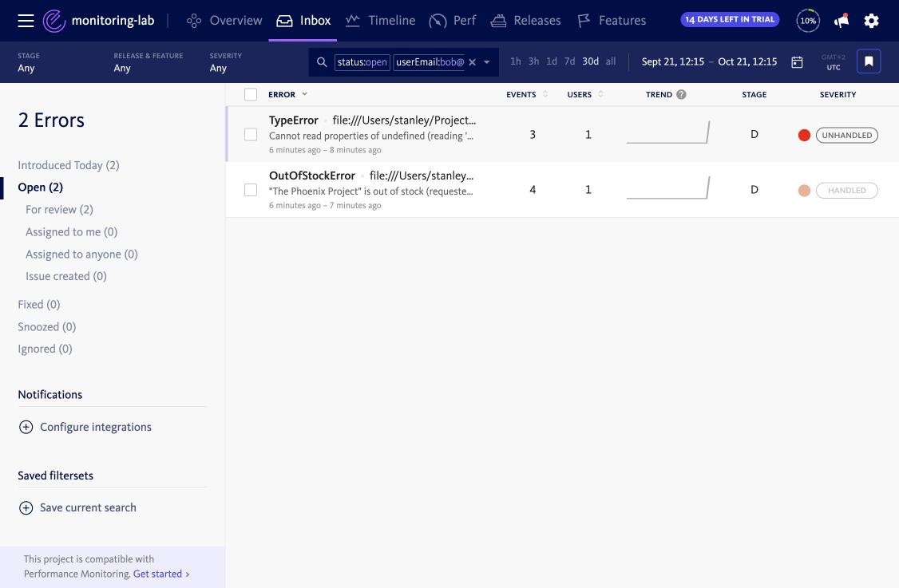Click the TypeError trend sparkline
Screen dimensions: 899x588
tap(668, 132)
